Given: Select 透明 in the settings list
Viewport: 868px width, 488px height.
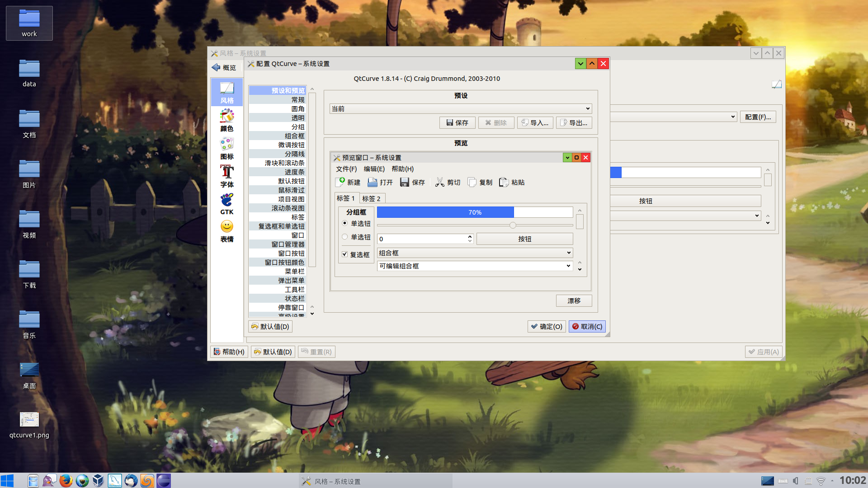Looking at the screenshot, I should (x=277, y=117).
